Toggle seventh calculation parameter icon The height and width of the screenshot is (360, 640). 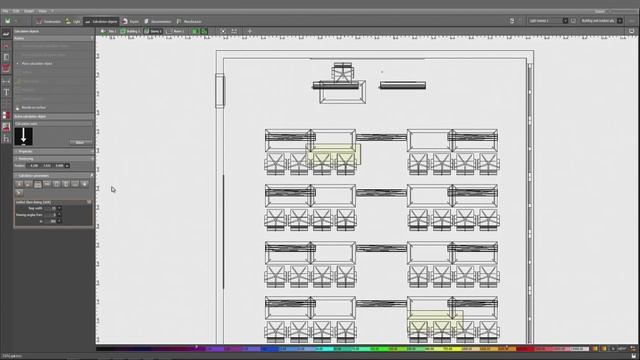coord(75,184)
